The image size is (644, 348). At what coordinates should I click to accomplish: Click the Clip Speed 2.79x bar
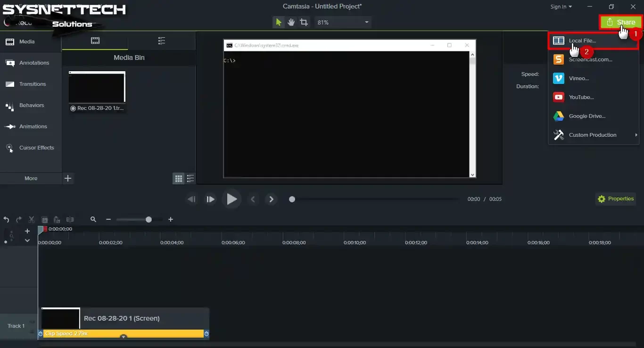coord(124,334)
